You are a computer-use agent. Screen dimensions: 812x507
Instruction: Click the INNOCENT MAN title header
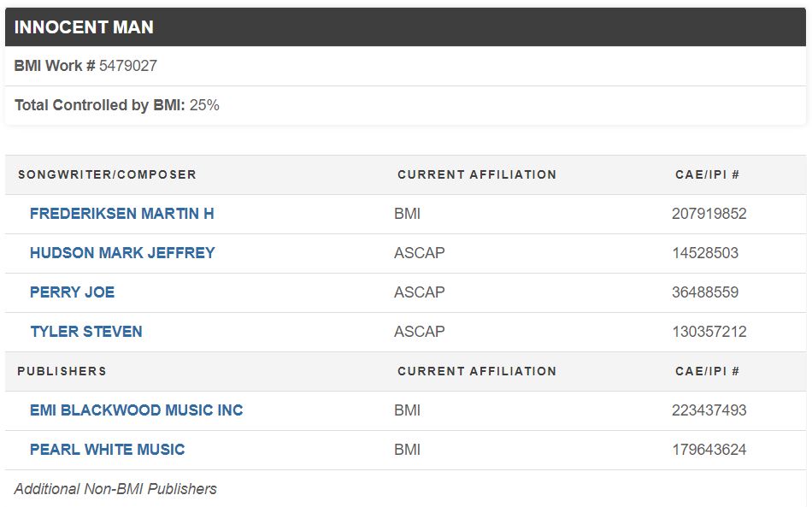(x=84, y=27)
